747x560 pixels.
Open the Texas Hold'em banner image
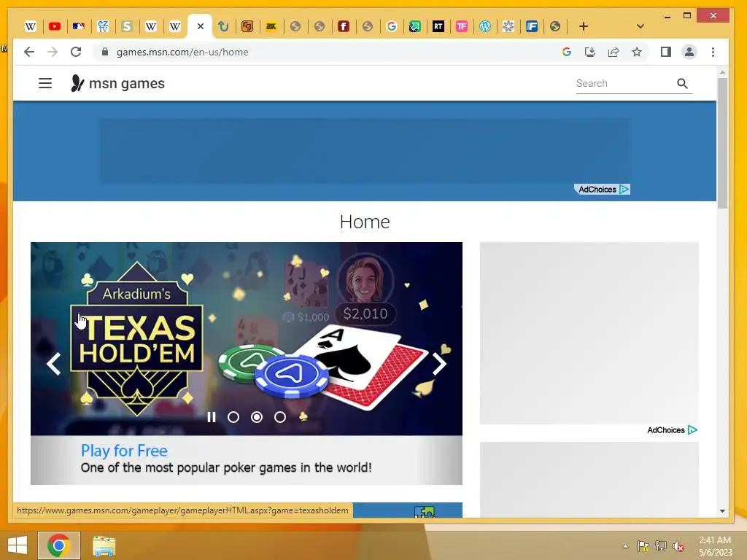(x=247, y=338)
